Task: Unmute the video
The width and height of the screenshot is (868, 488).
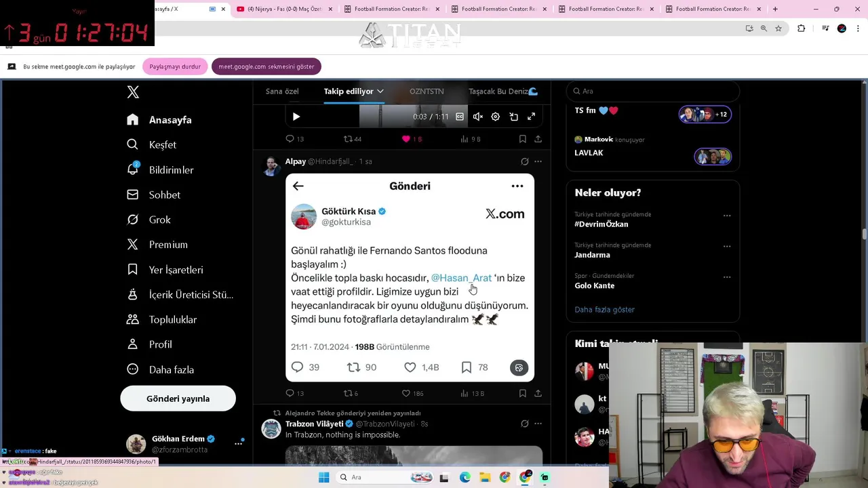Action: click(477, 117)
